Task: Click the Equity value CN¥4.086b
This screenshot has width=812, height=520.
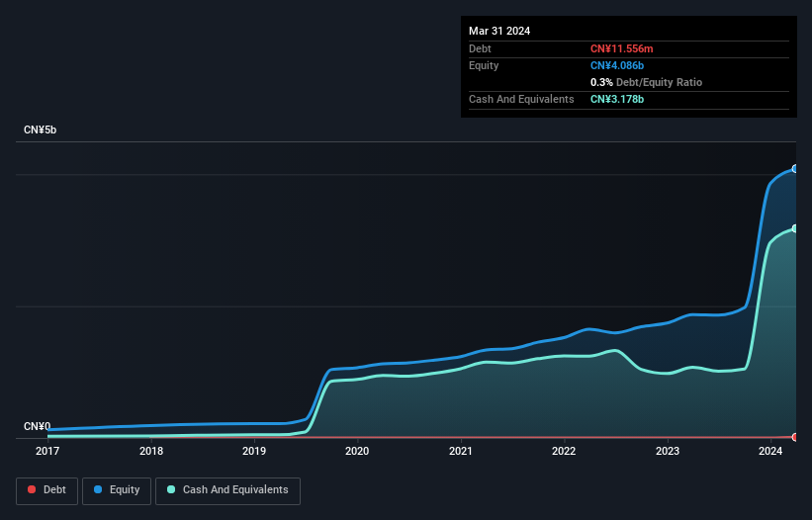Action: 617,65
